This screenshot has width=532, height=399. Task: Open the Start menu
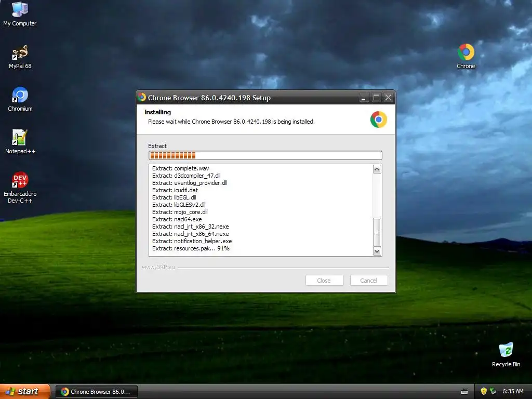pyautogui.click(x=25, y=391)
